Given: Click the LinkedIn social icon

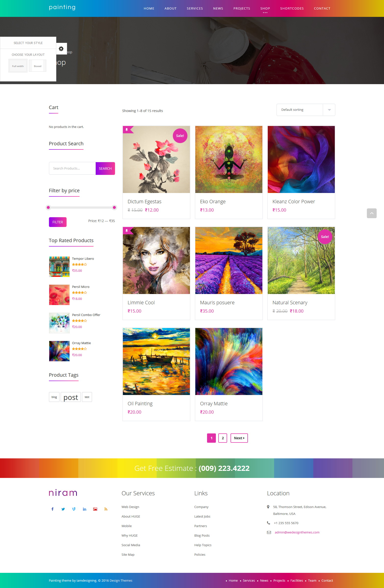Looking at the screenshot, I should (84, 509).
